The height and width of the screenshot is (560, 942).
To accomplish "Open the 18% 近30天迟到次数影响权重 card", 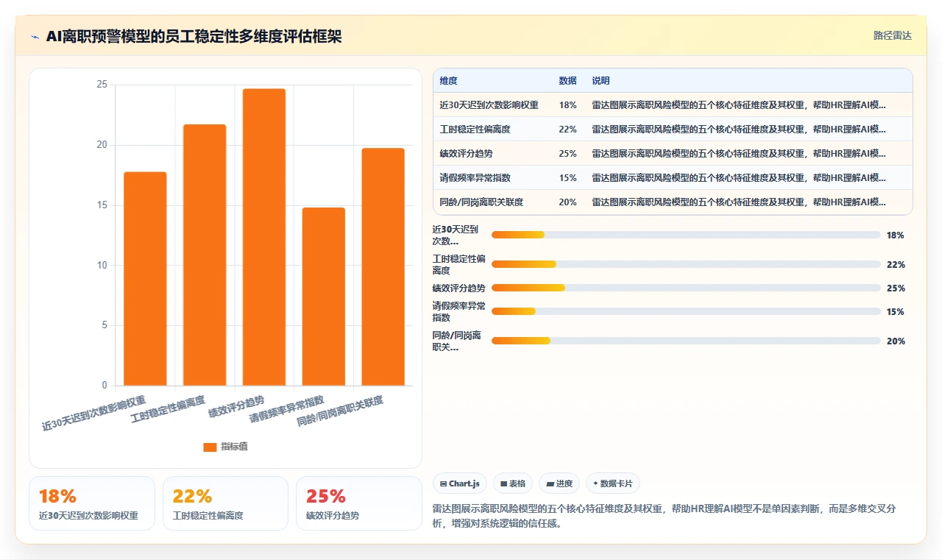I will point(92,503).
